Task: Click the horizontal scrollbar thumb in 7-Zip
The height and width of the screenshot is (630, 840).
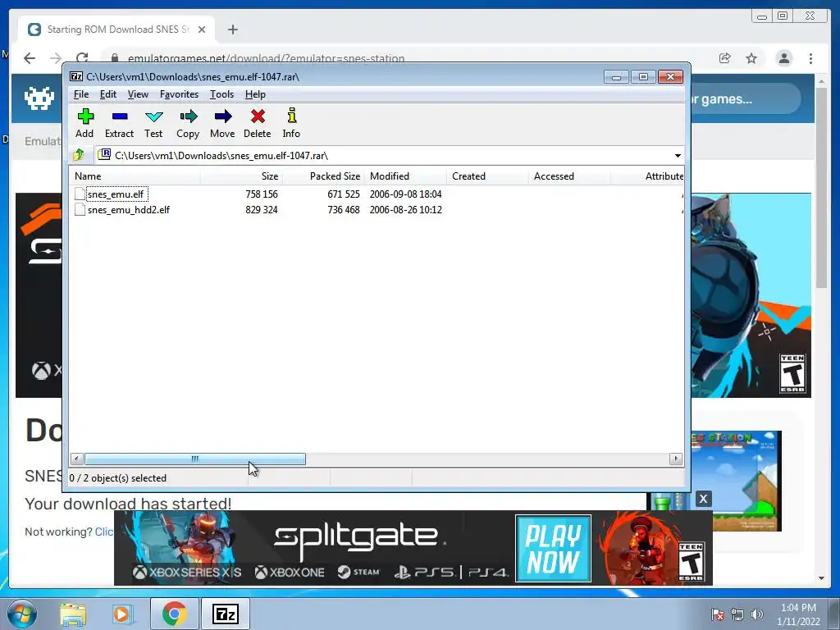Action: [x=195, y=459]
